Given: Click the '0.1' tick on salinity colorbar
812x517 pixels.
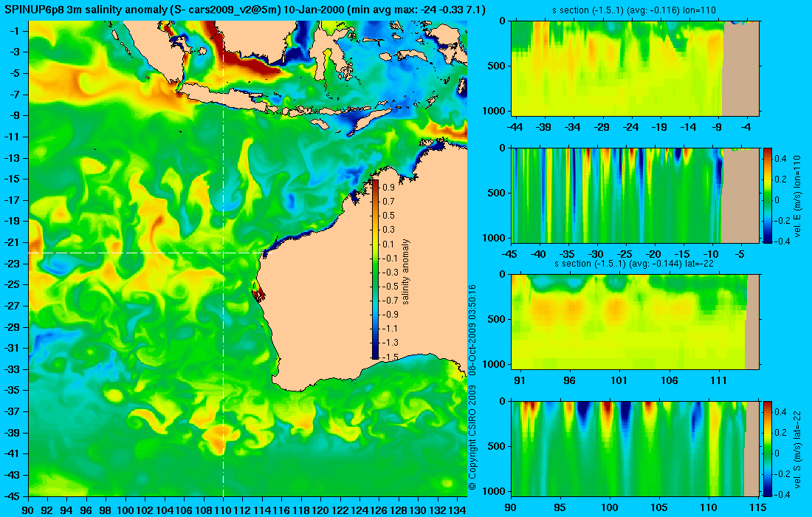Looking at the screenshot, I should [388, 244].
